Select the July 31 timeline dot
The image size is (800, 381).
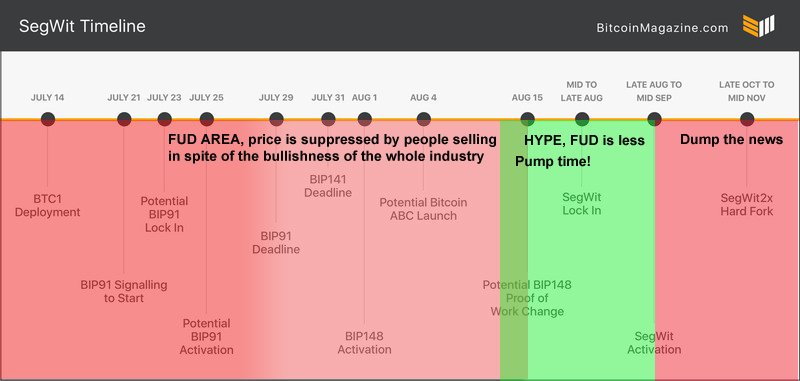point(328,119)
